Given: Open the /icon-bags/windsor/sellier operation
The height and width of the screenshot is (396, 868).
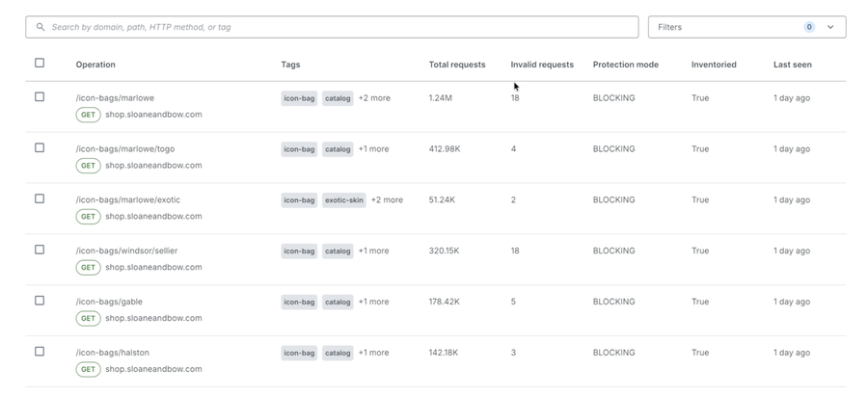Looking at the screenshot, I should tap(126, 251).
